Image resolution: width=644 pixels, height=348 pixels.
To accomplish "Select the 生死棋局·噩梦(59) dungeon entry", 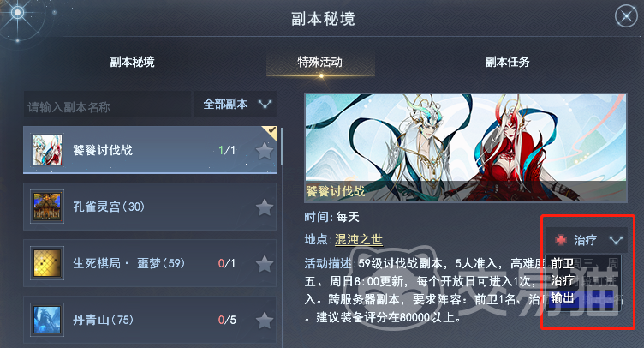I will tap(150, 263).
